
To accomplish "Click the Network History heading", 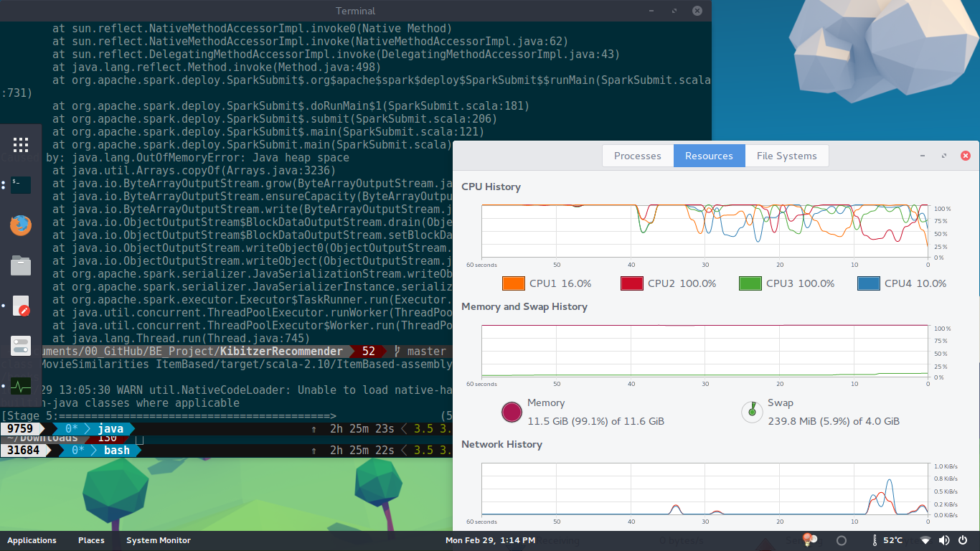I will pos(501,444).
